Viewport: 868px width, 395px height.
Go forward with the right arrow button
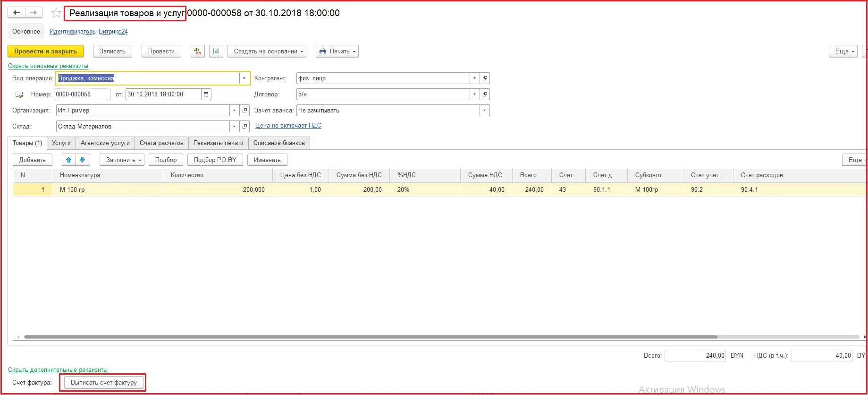tap(34, 13)
